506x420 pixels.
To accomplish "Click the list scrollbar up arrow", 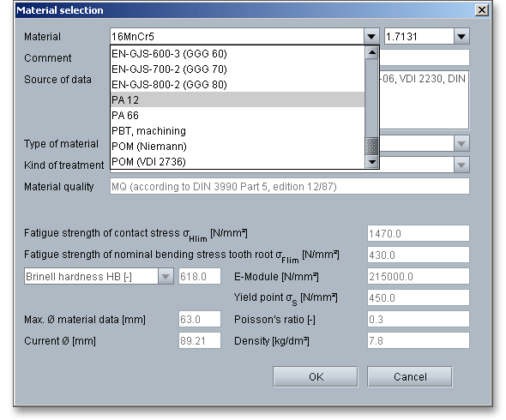I will (x=371, y=52).
